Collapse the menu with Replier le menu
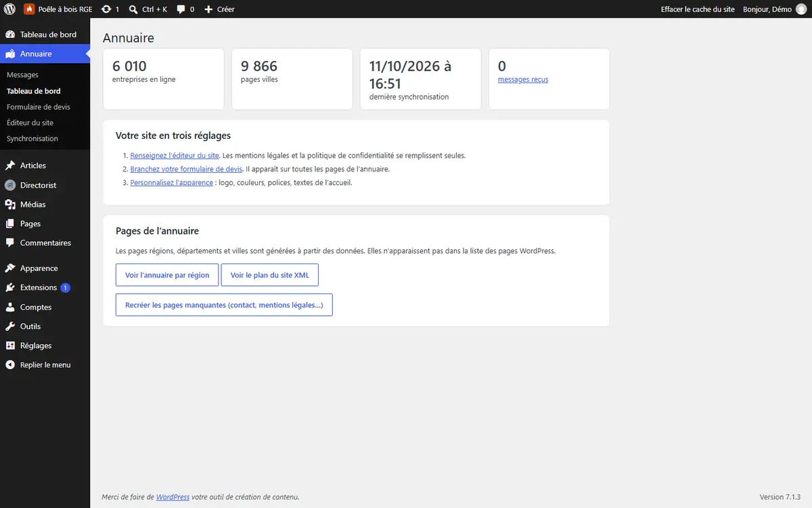Viewport: 812px width, 508px height. click(x=45, y=364)
